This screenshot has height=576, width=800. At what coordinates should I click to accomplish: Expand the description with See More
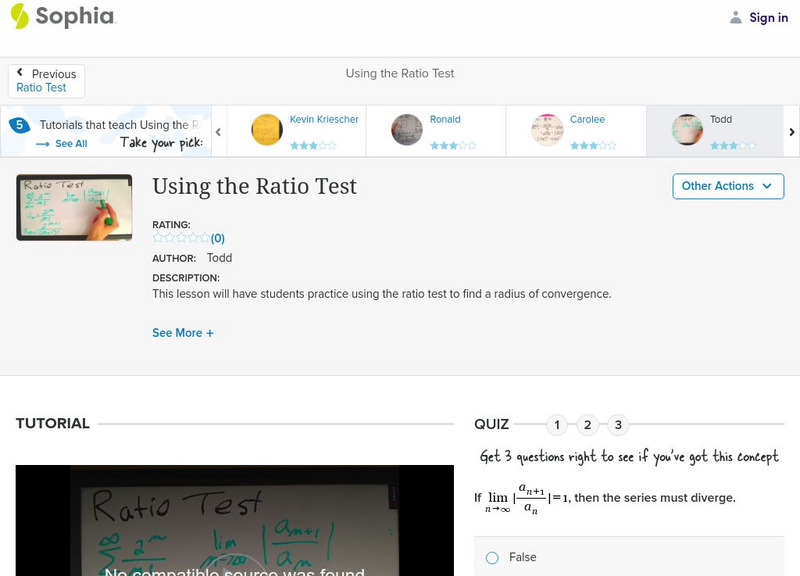pyautogui.click(x=183, y=332)
